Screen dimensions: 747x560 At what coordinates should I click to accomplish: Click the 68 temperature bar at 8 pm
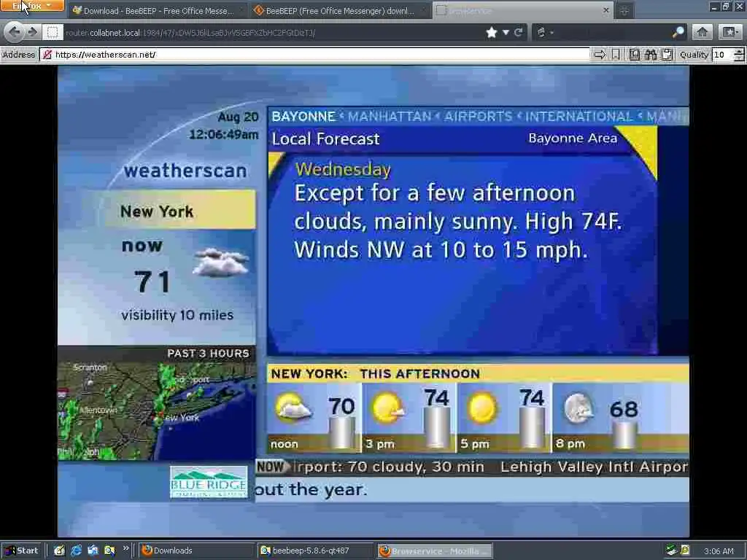coord(624,435)
